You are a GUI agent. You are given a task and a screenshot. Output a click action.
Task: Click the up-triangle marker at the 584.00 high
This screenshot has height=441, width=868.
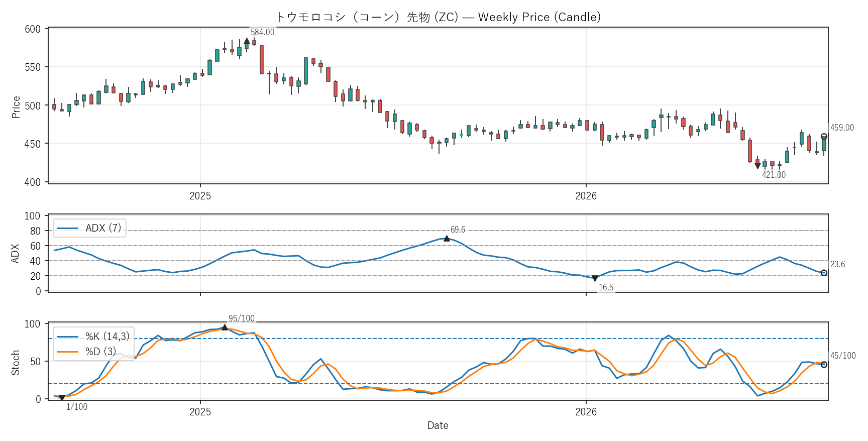coord(247,41)
